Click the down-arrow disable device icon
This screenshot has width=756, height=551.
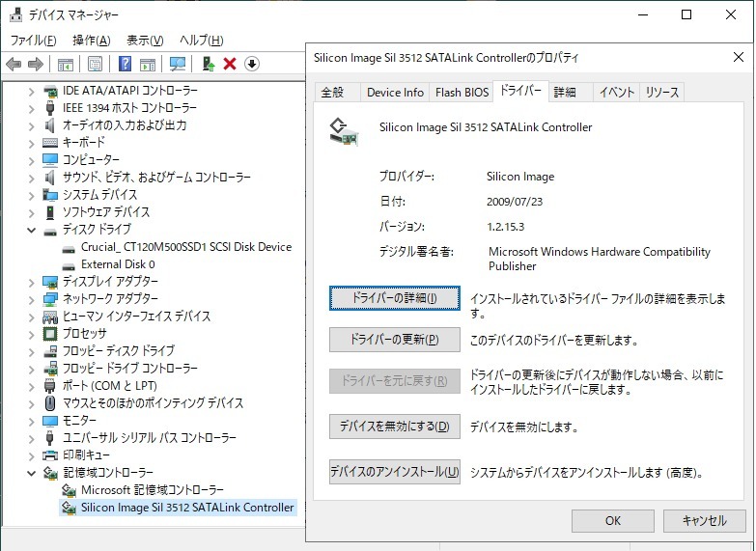point(252,64)
